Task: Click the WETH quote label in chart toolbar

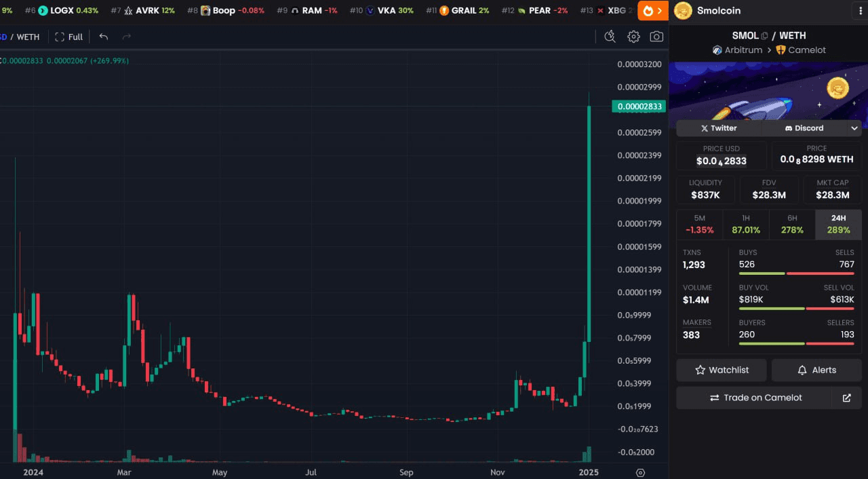Action: [28, 37]
